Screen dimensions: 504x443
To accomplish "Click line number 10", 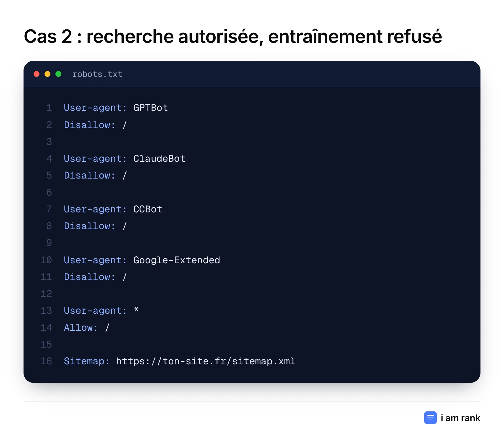I will point(46,260).
